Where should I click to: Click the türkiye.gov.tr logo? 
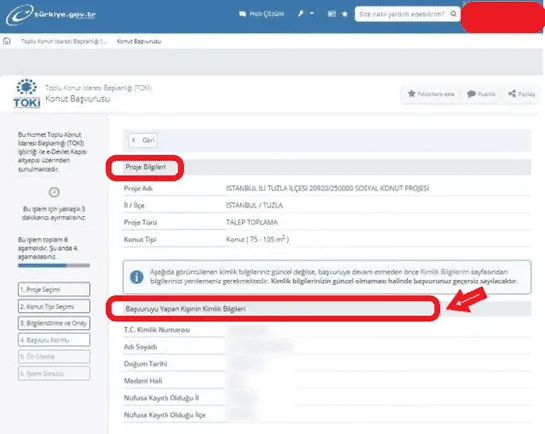(x=51, y=15)
